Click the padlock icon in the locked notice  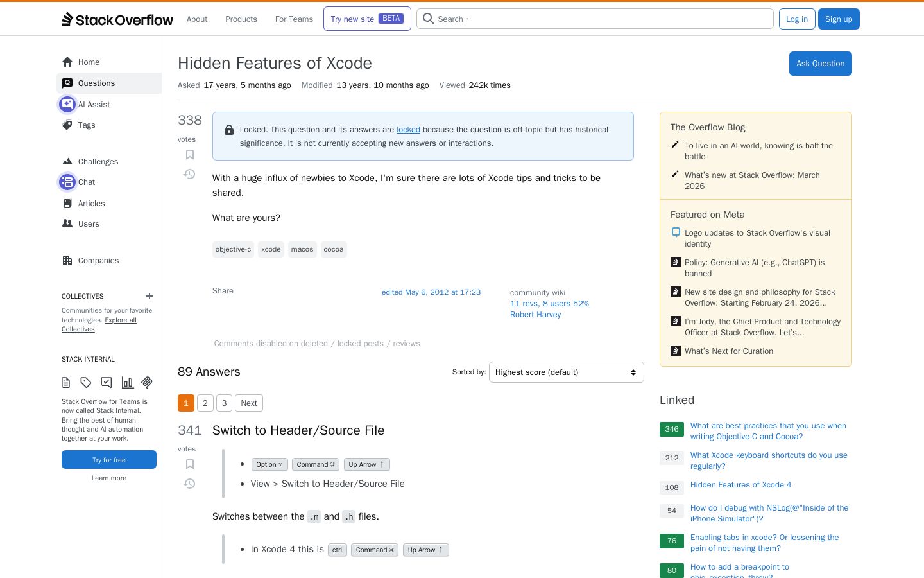[229, 130]
